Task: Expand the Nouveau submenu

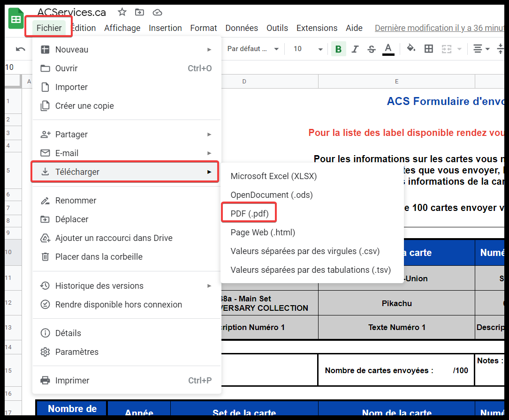Action: pos(126,50)
